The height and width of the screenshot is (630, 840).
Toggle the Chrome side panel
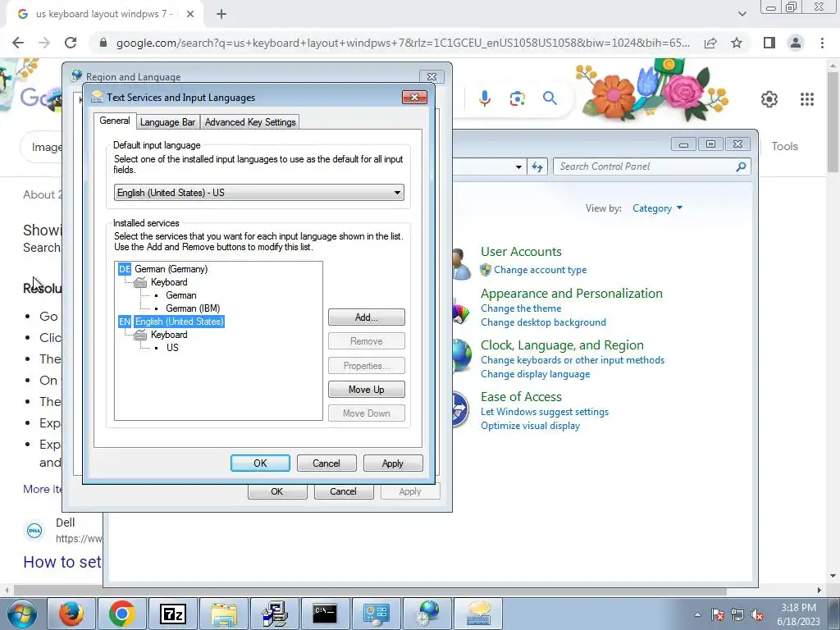(x=769, y=43)
